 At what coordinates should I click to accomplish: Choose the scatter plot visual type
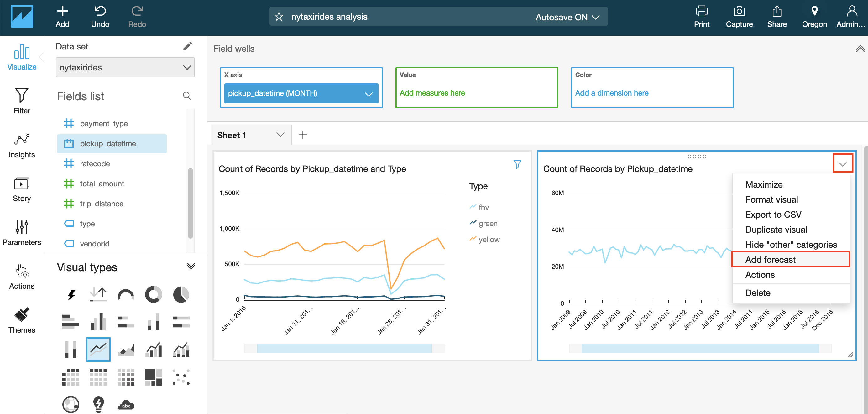[x=181, y=377]
